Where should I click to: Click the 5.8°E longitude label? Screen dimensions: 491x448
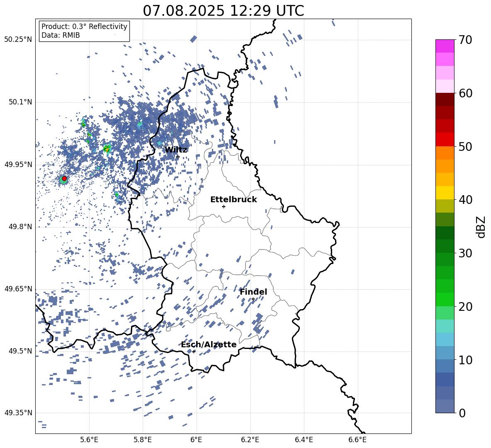coord(143,440)
